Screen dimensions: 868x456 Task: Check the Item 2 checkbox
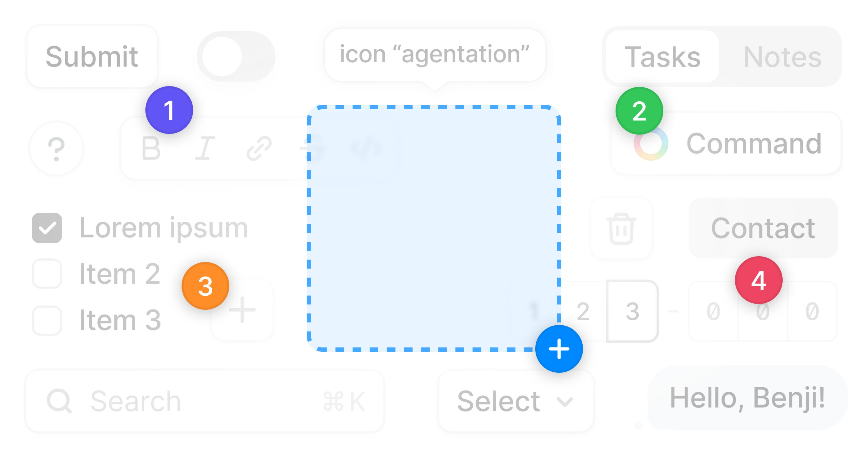pyautogui.click(x=47, y=274)
